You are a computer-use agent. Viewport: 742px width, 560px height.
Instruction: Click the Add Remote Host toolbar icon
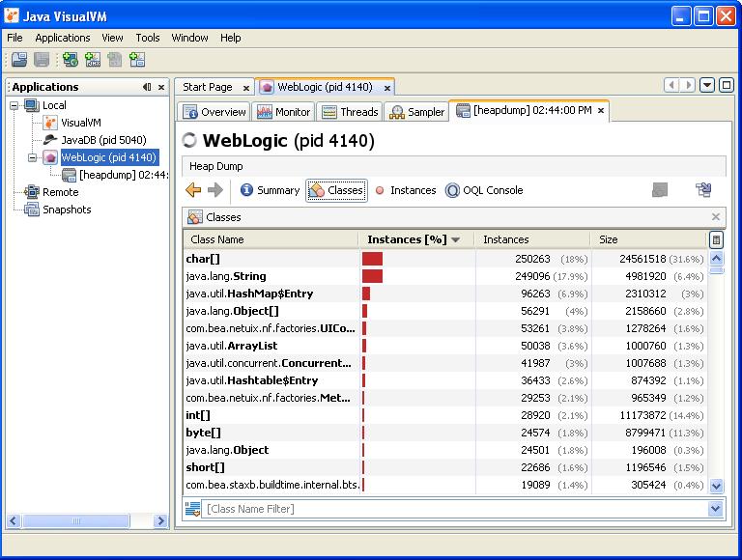click(70, 60)
